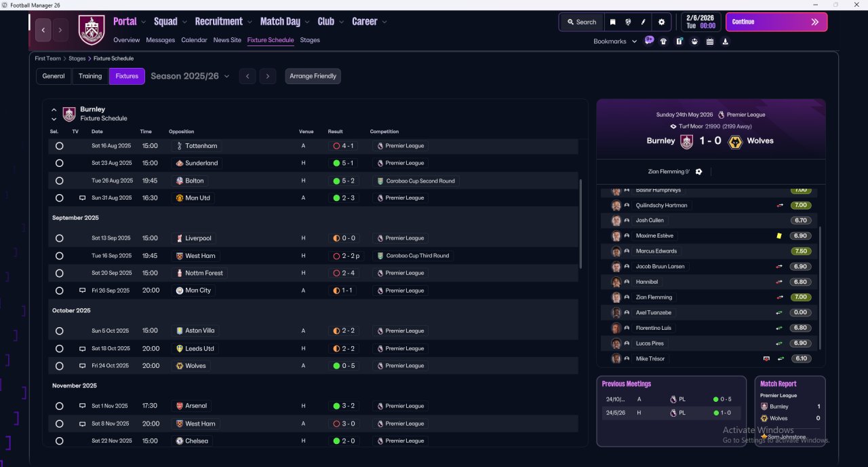
Task: Click the Burnley badge in Fixture Schedule header
Action: (69, 113)
